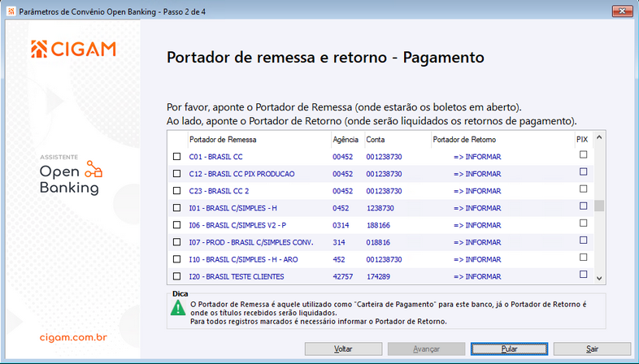The height and width of the screenshot is (364, 639).
Task: Click the Agência column header
Action: click(x=347, y=140)
